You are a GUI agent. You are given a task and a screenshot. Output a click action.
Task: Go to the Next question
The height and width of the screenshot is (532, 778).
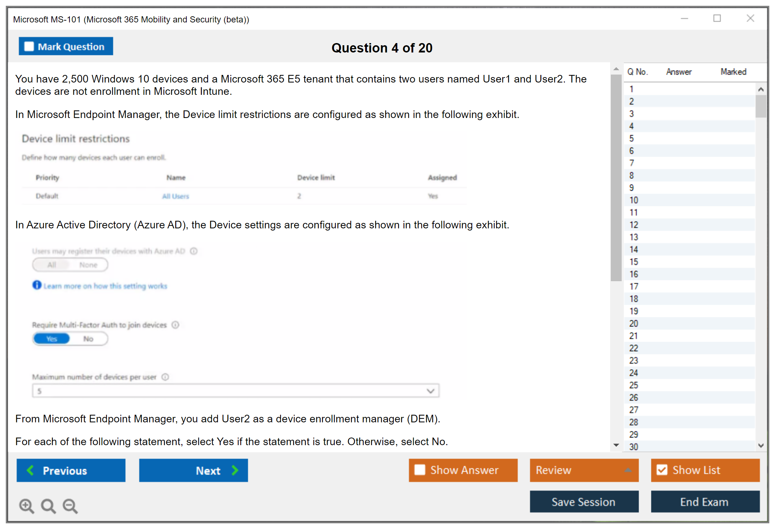click(193, 470)
